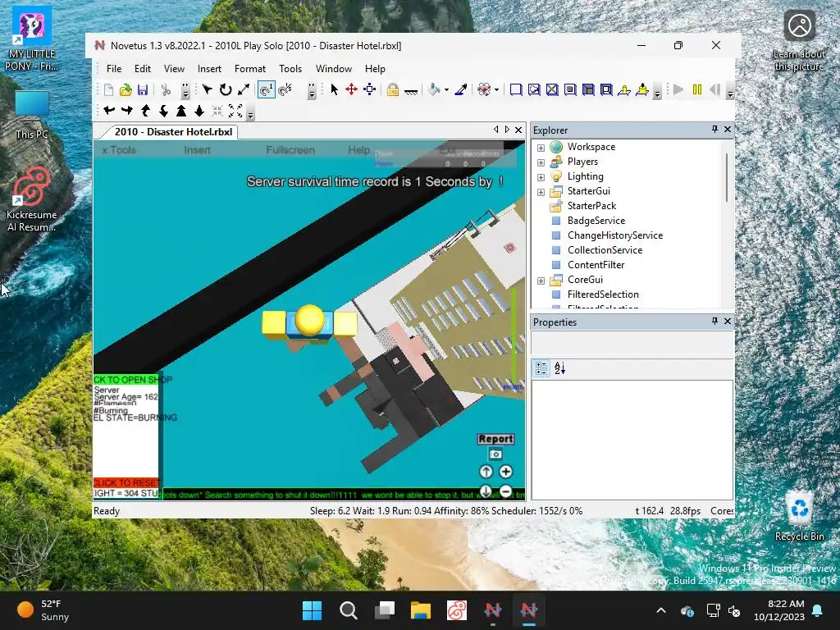Screen dimensions: 840x630
Task: Open a file with the folder icon
Action: (x=126, y=90)
